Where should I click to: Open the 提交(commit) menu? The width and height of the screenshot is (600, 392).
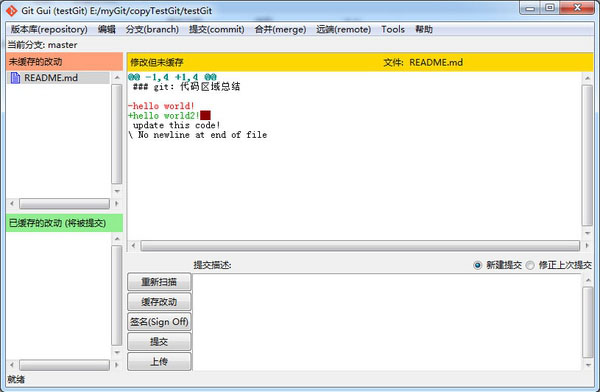click(217, 29)
